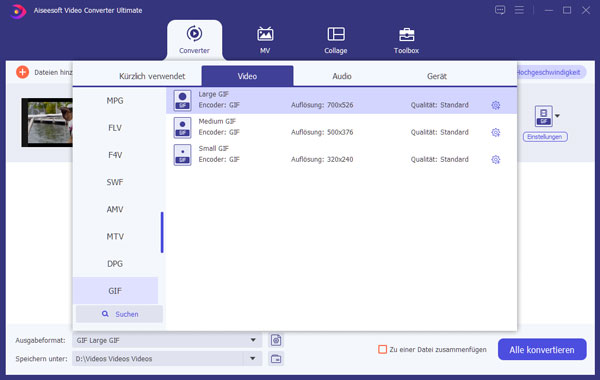Click open output folder icon
This screenshot has width=600, height=380.
click(x=276, y=359)
